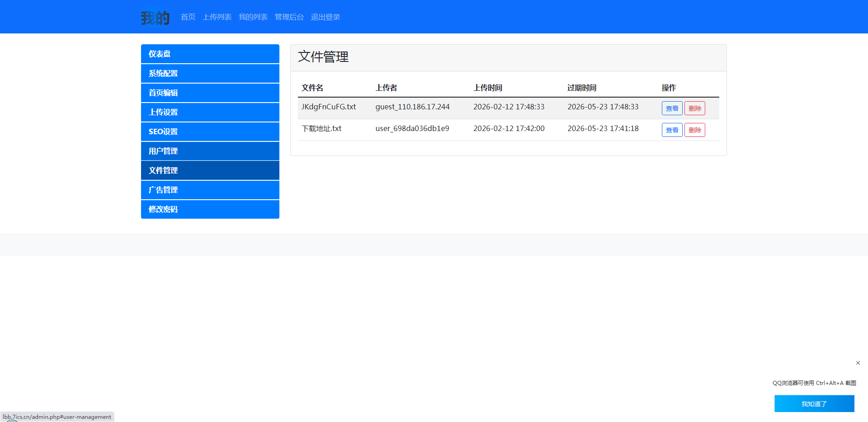Go to SEO设置 in the sidebar
This screenshot has height=422, width=868.
coord(210,131)
